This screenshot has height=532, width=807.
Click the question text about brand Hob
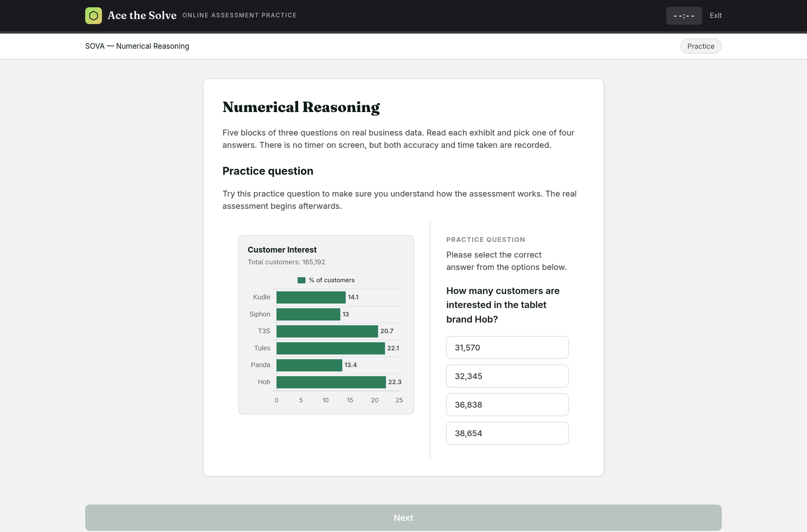[503, 305]
